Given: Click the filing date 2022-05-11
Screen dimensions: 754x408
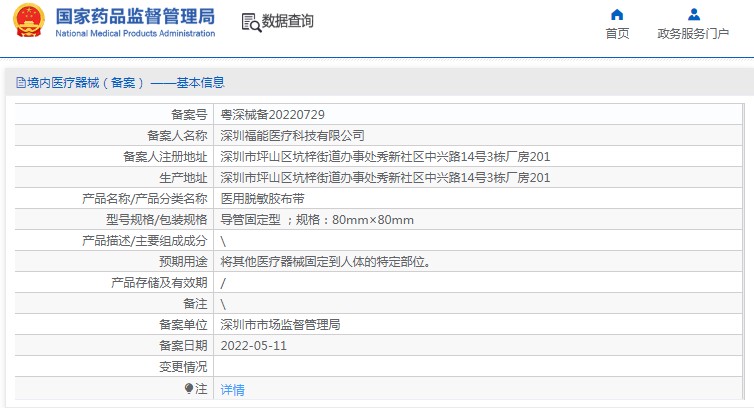Looking at the screenshot, I should [254, 346].
